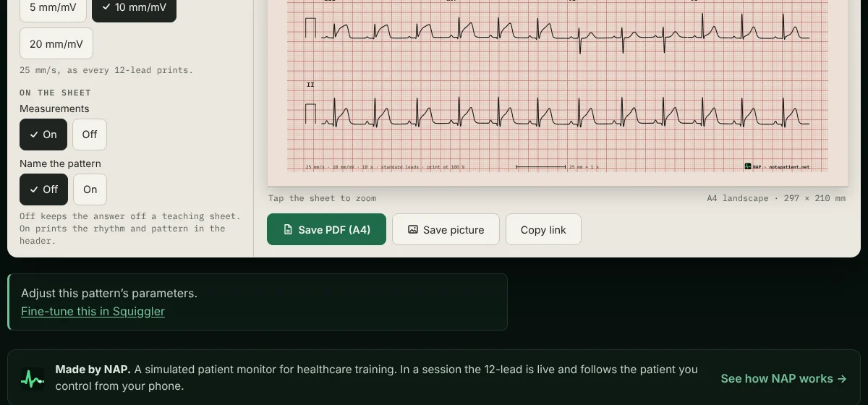Click NAP notapatient.net watermark on sheet footer
The width and height of the screenshot is (868, 405).
777,167
